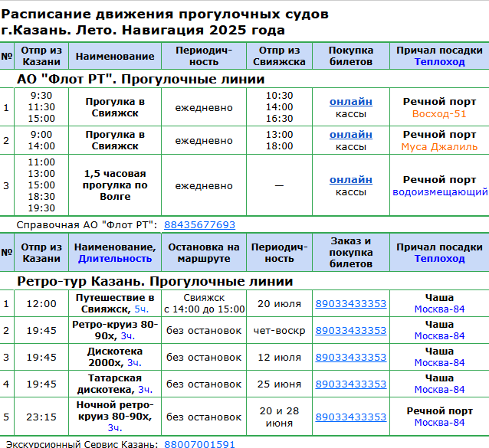
Task: Select ship name Восход-51
Action: coord(439,114)
